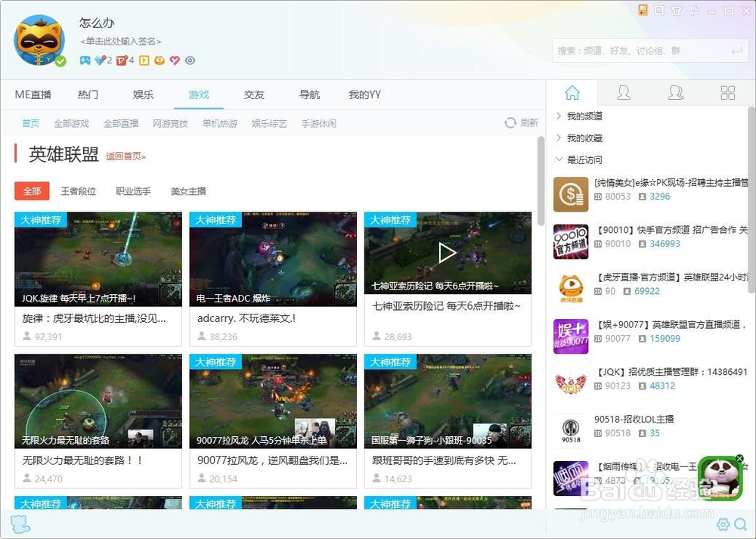Open the 导航 tab
Screen dimensions: 756x539
tap(309, 94)
